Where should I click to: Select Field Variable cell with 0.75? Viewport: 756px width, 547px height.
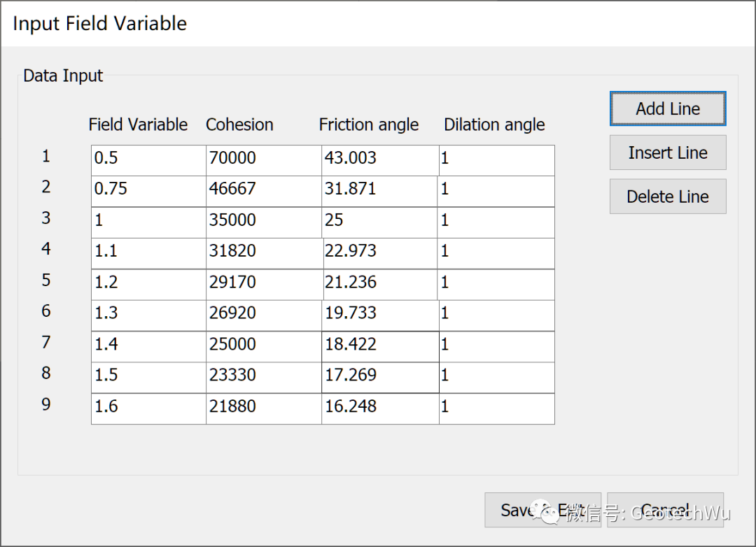[x=148, y=192]
